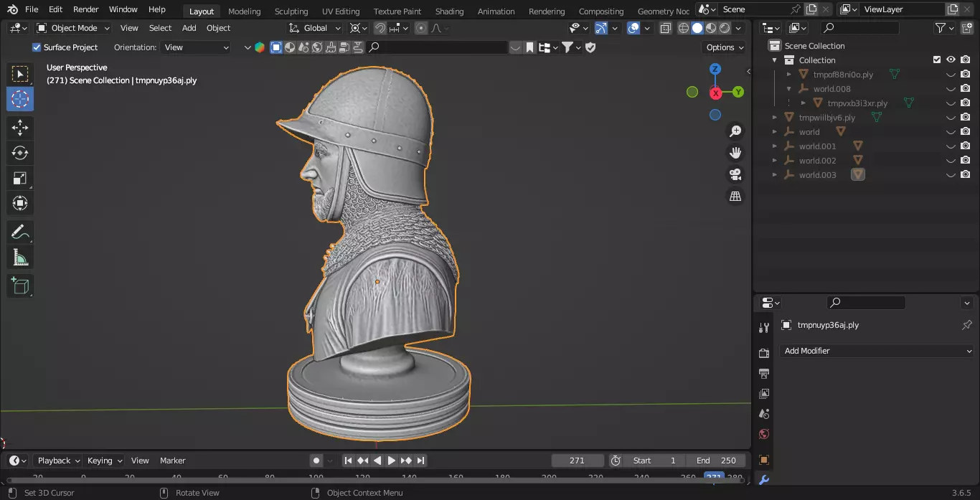The height and width of the screenshot is (500, 980).
Task: Click the current frame field showing 271
Action: point(578,461)
